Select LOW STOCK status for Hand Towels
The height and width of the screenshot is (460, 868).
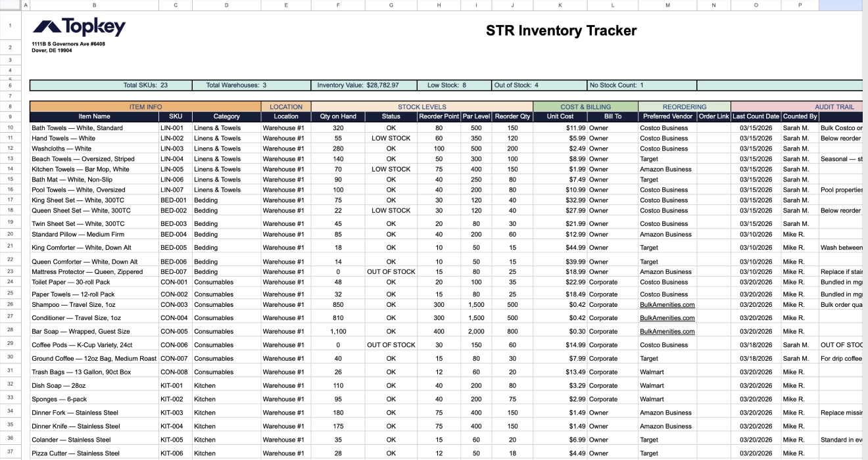pyautogui.click(x=391, y=139)
